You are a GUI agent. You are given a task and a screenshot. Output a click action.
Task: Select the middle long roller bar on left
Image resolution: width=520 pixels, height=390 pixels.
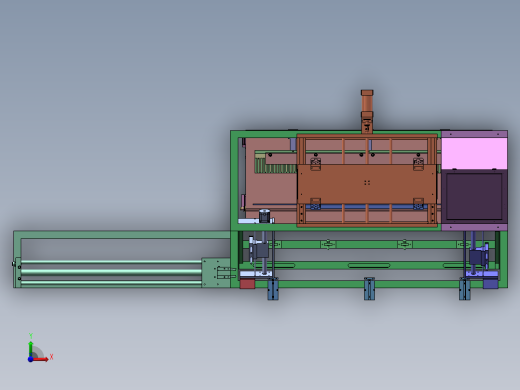tap(111, 272)
